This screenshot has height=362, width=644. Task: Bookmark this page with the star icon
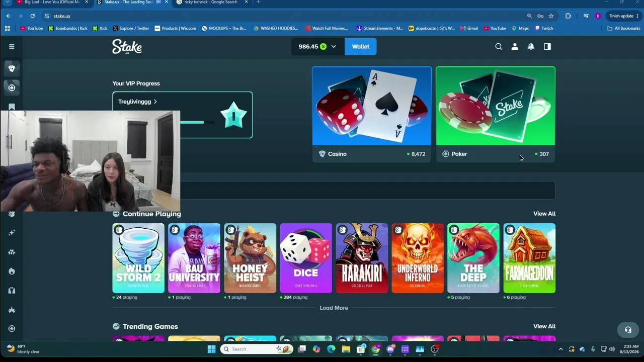(551, 16)
